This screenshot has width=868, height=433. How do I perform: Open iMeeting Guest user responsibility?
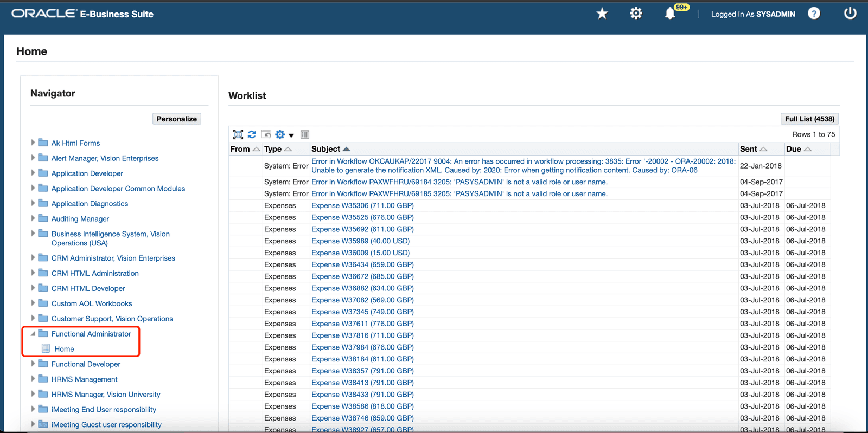[x=106, y=425]
